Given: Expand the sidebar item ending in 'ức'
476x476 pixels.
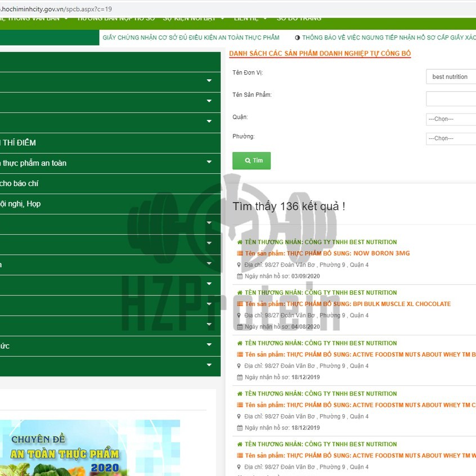Looking at the screenshot, I should click(x=209, y=345).
